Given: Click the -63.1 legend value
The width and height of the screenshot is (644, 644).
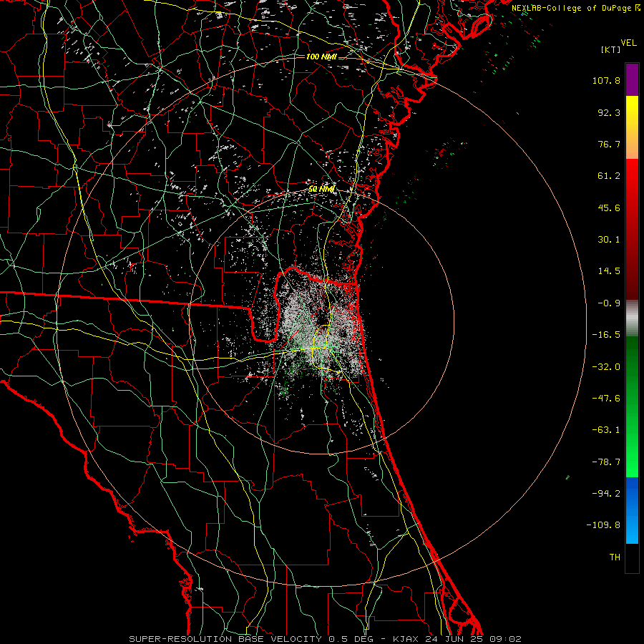Looking at the screenshot, I should coord(606,430).
